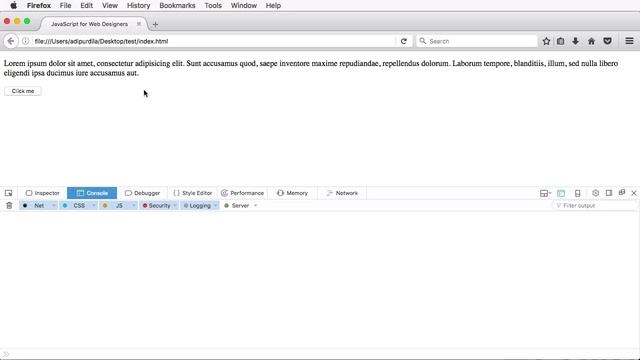
Task: Expand the Logging filter dropdown arrow
Action: coord(216,206)
